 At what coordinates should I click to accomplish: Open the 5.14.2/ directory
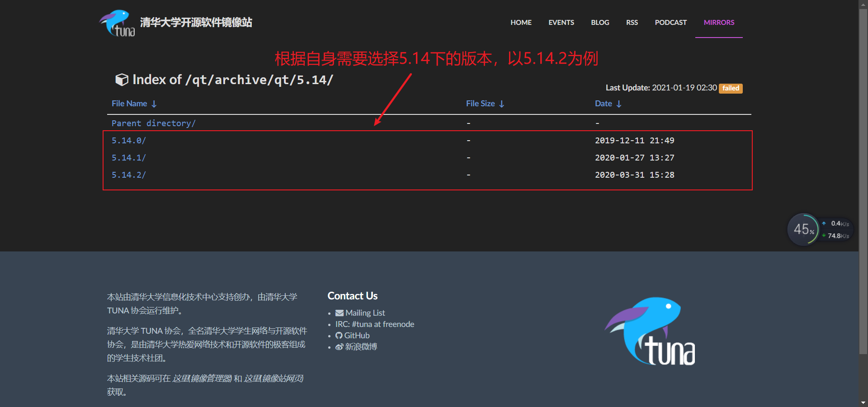129,175
